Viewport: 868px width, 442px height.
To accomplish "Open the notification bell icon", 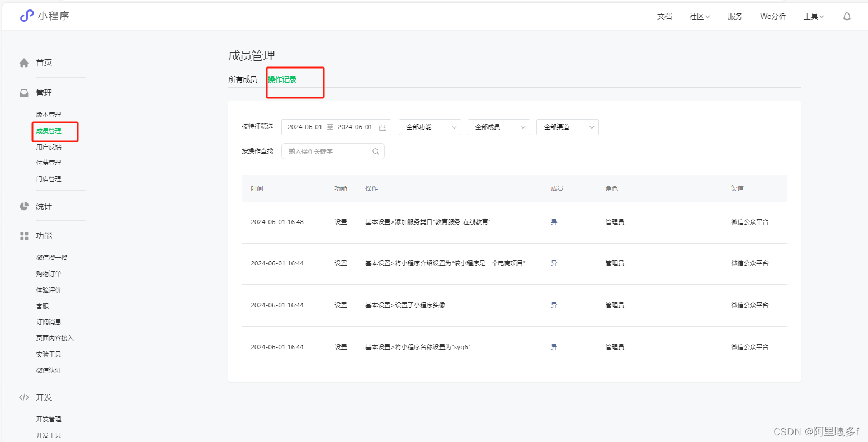I will point(847,16).
